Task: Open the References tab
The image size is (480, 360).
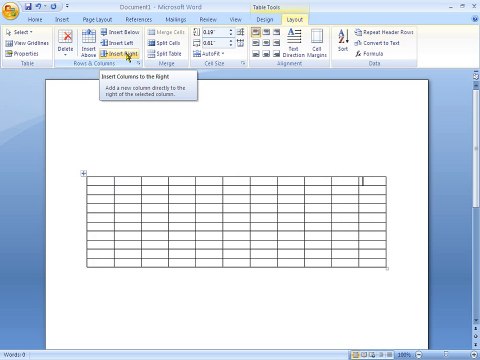Action: (139, 20)
